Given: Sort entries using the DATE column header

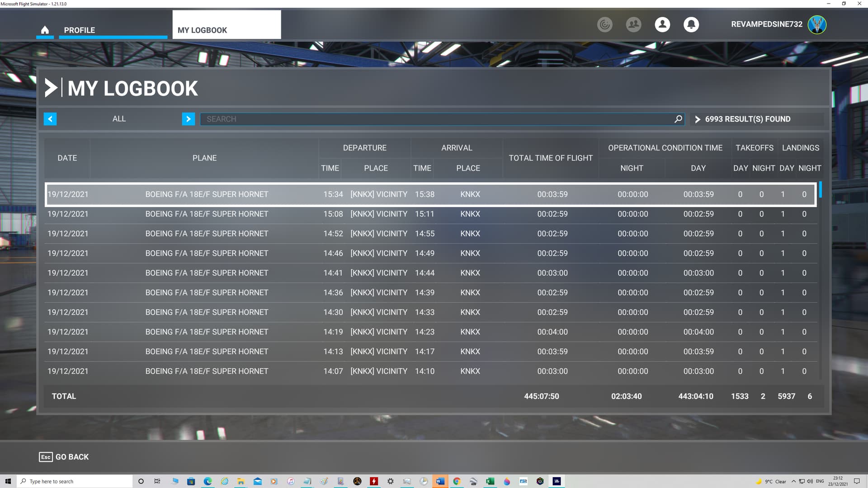Looking at the screenshot, I should click(67, 158).
